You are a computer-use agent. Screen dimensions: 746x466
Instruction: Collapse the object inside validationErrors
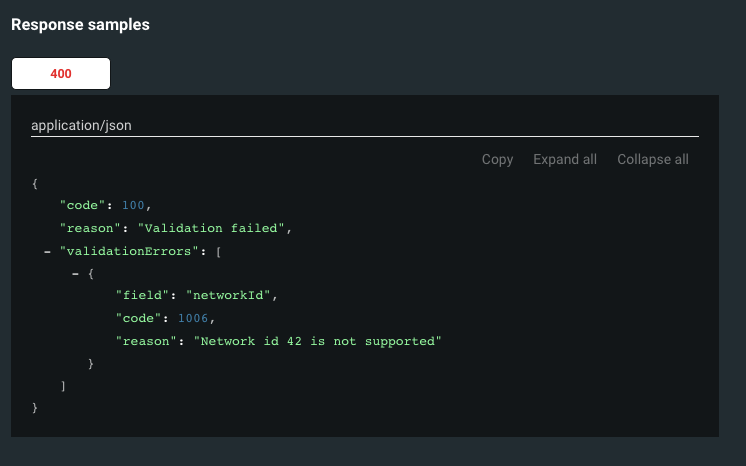[75, 273]
